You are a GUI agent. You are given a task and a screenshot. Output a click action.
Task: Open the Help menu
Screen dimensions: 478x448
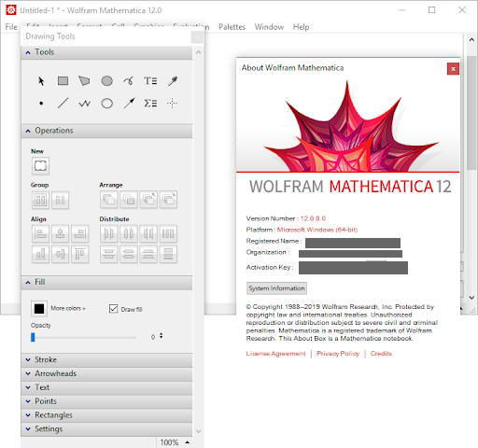coord(301,27)
